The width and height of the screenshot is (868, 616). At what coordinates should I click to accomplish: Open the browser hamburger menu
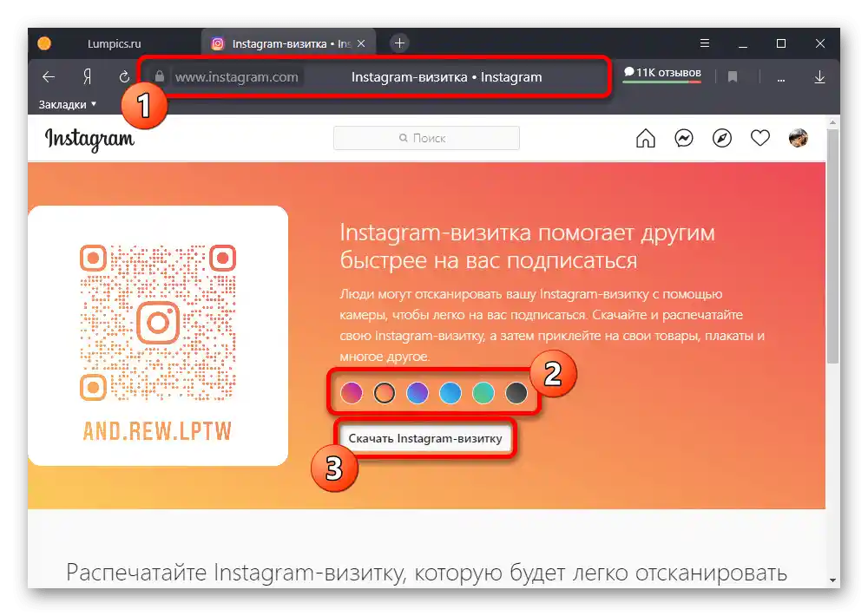tap(705, 43)
